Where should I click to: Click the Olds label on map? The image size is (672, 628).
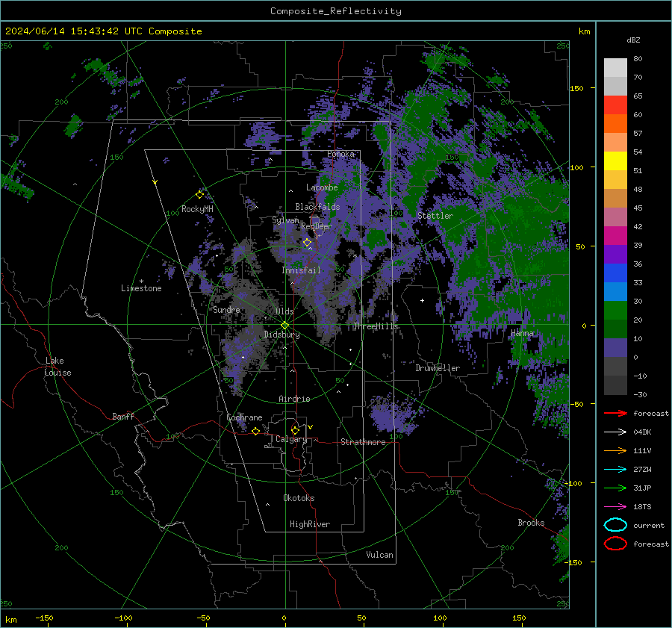[x=284, y=311]
